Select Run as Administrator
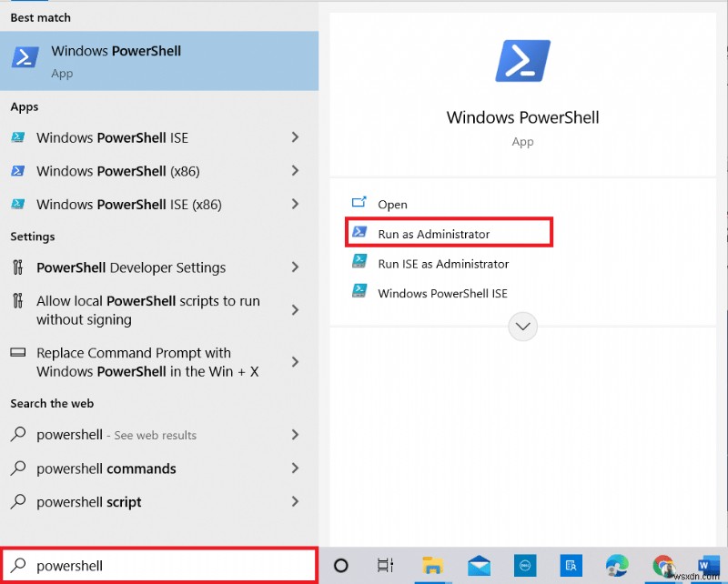This screenshot has height=584, width=728. click(x=434, y=234)
